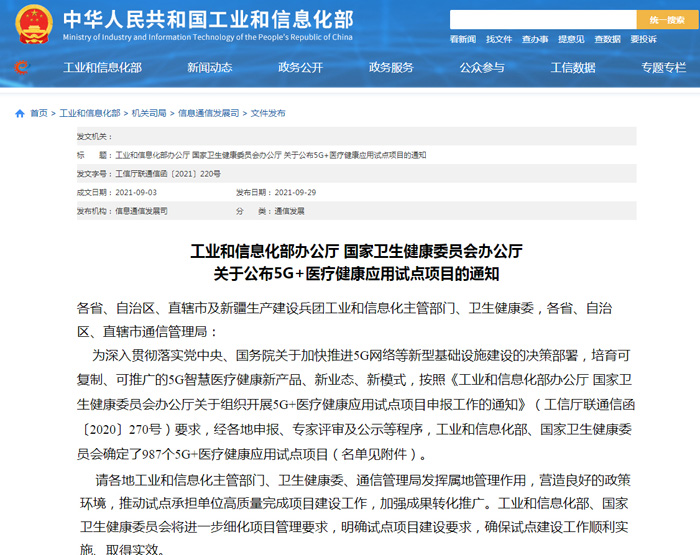Click the home icon in the breadcrumb

(x=20, y=113)
